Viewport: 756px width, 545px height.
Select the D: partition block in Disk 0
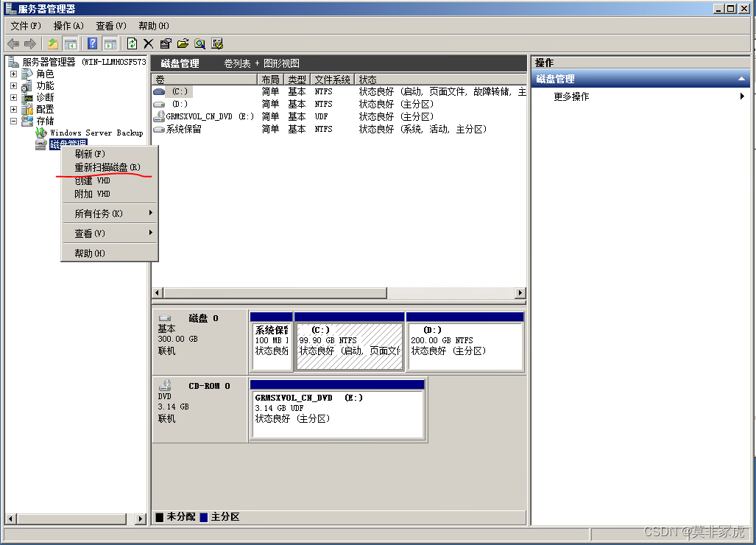click(464, 345)
